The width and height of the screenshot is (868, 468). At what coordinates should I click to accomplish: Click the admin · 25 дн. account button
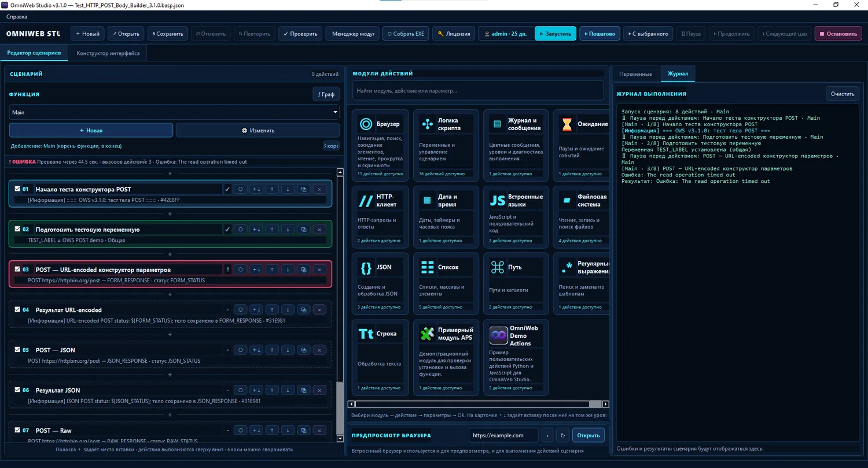tap(505, 34)
